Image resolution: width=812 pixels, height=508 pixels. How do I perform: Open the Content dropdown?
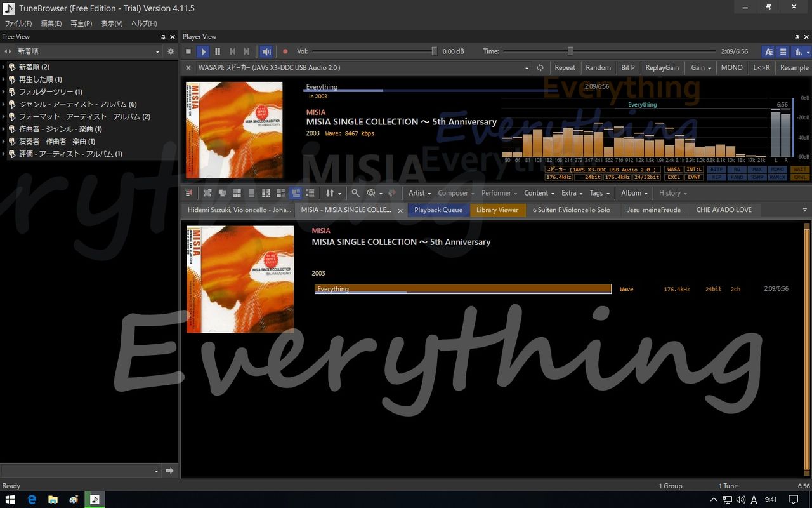[x=540, y=193]
